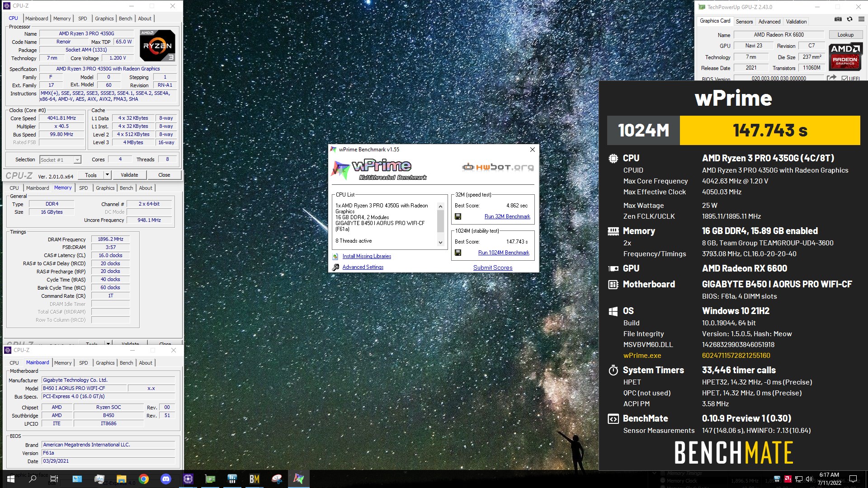The height and width of the screenshot is (488, 868).
Task: Click the Ryzen logo in CPU-Z
Action: pyautogui.click(x=157, y=46)
